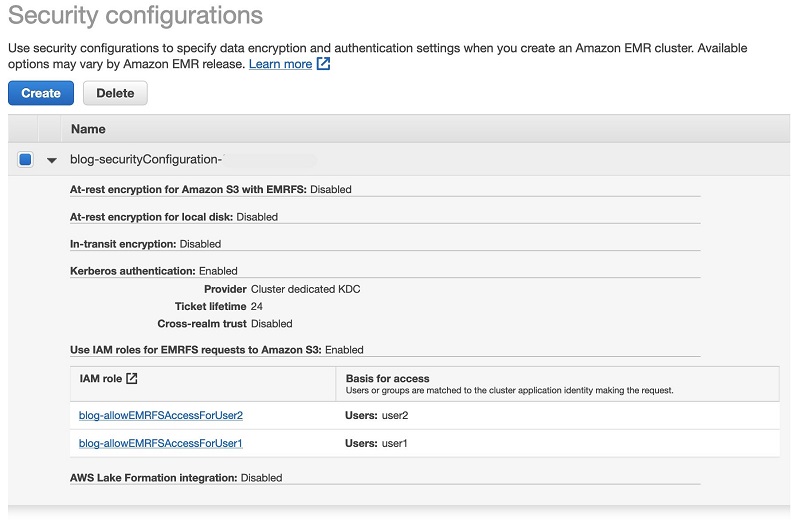Click the 'Users: user2' cell
Viewport: 800px width, 520px height.
[377, 415]
